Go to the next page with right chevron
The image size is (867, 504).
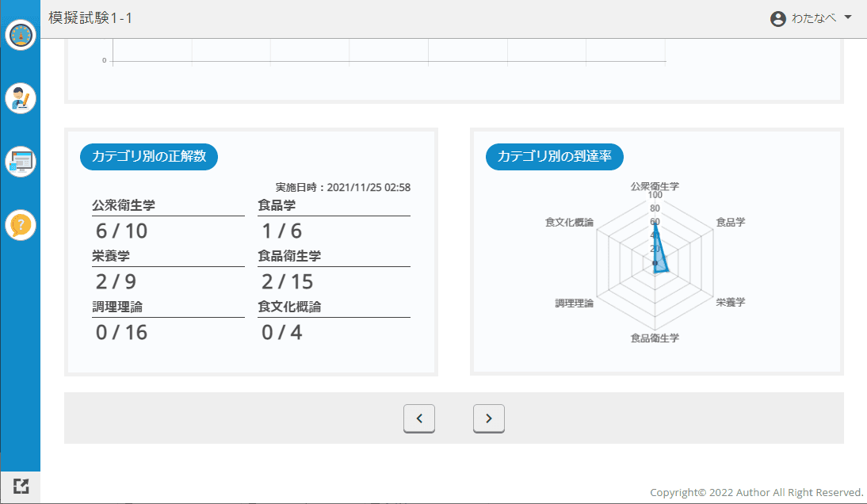489,418
